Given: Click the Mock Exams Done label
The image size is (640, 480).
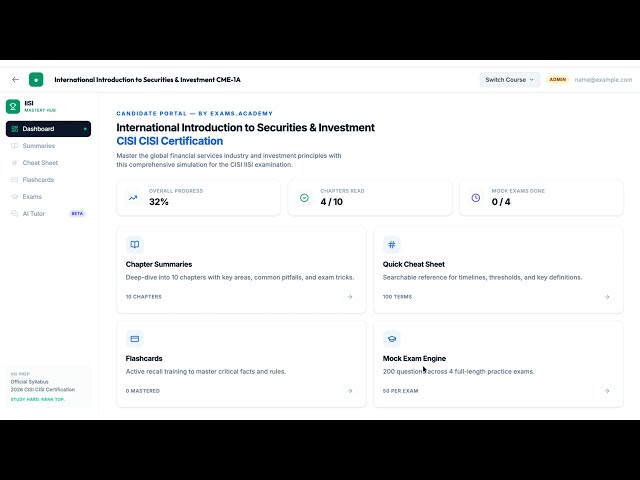Looking at the screenshot, I should pos(518,191).
